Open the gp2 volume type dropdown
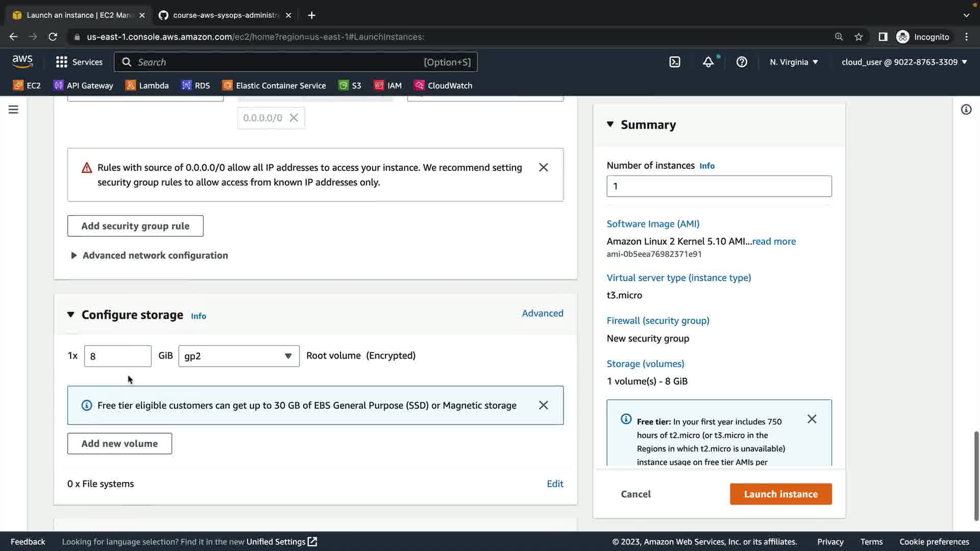980x551 pixels. [239, 356]
